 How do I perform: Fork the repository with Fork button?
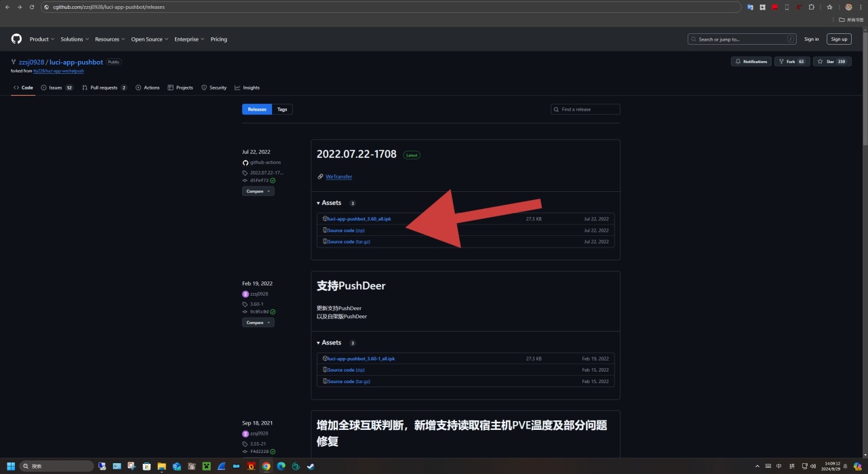pos(792,62)
